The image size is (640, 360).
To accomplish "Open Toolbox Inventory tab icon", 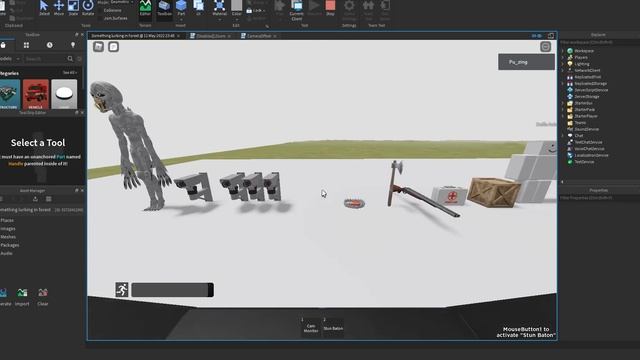I will click(26, 45).
